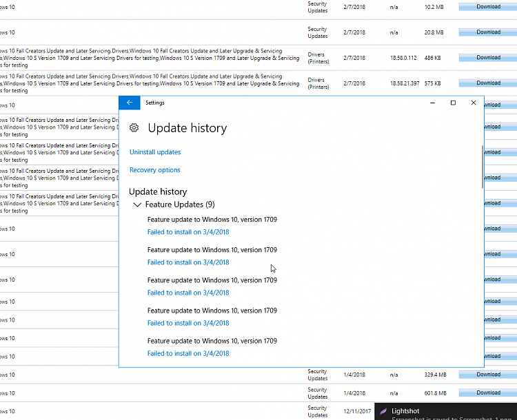The image size is (517, 420).
Task: Open the Recovery options link
Action: (154, 170)
